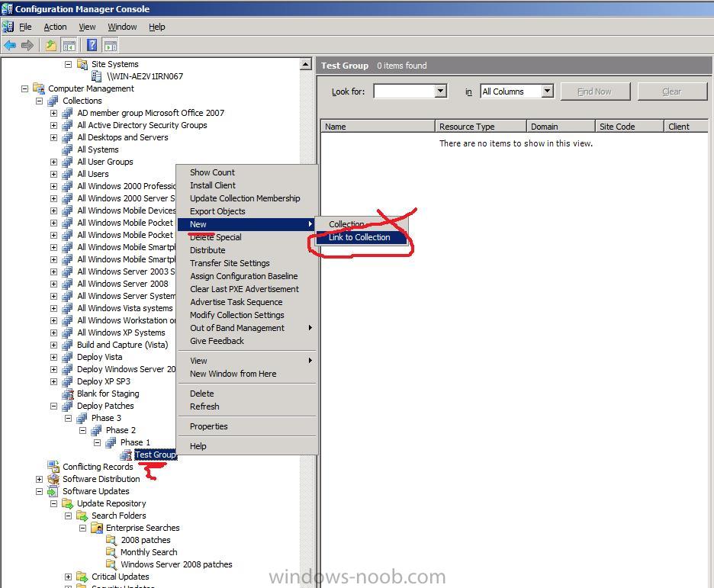Click the Conflicting Records icon
The height and width of the screenshot is (588, 714).
[x=53, y=467]
